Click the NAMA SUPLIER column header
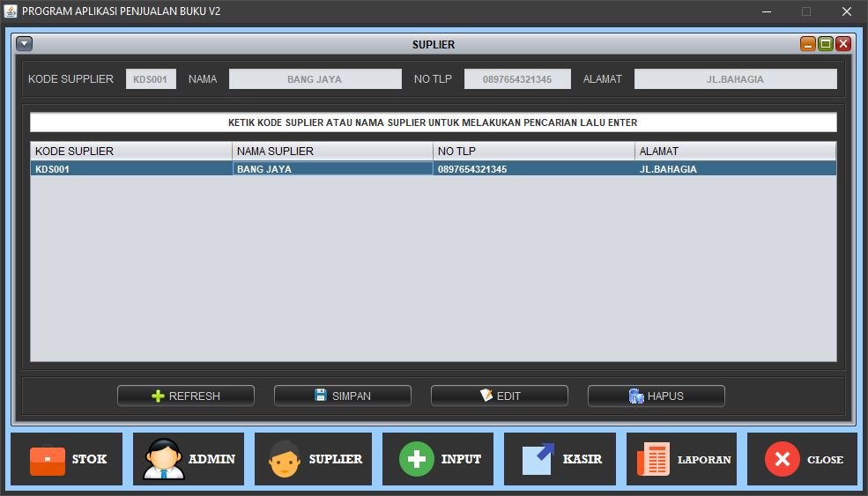The width and height of the screenshot is (868, 496). 332,151
